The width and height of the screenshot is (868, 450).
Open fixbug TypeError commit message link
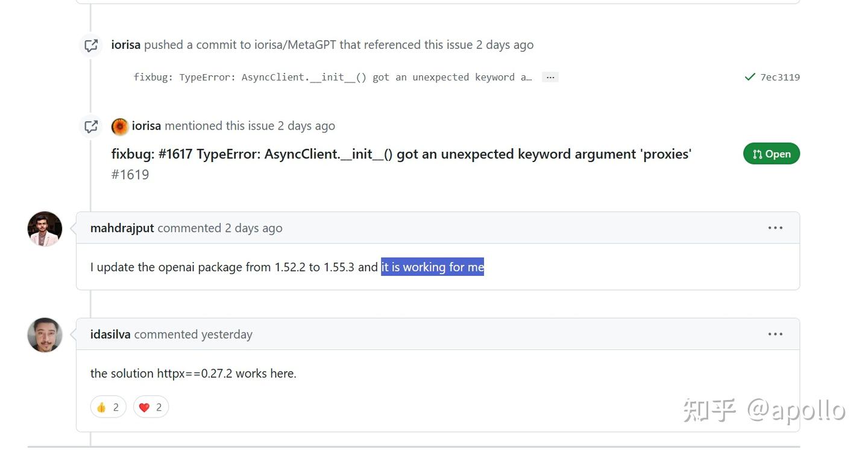coord(332,77)
